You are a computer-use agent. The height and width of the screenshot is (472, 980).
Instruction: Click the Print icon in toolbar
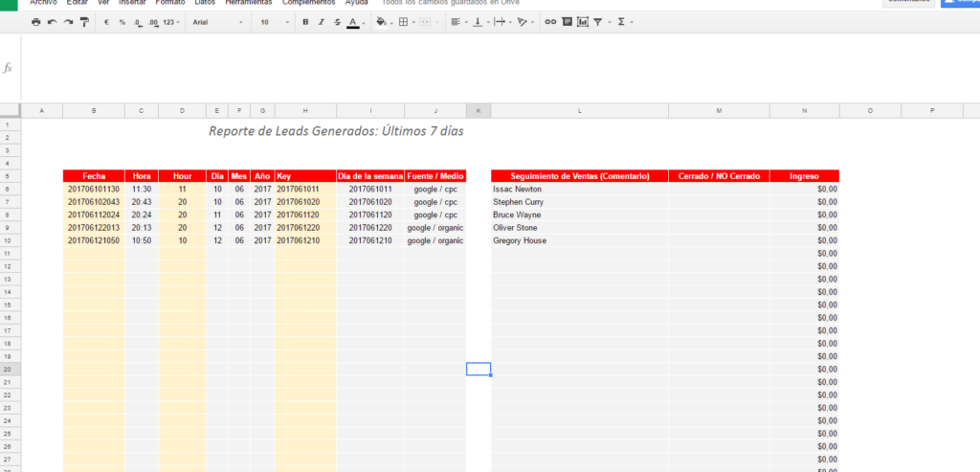pyautogui.click(x=35, y=22)
